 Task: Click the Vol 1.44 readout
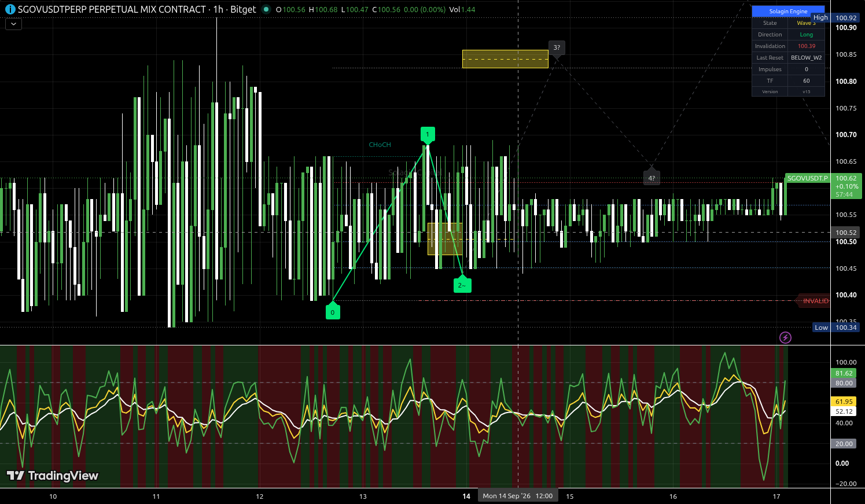[x=462, y=10]
